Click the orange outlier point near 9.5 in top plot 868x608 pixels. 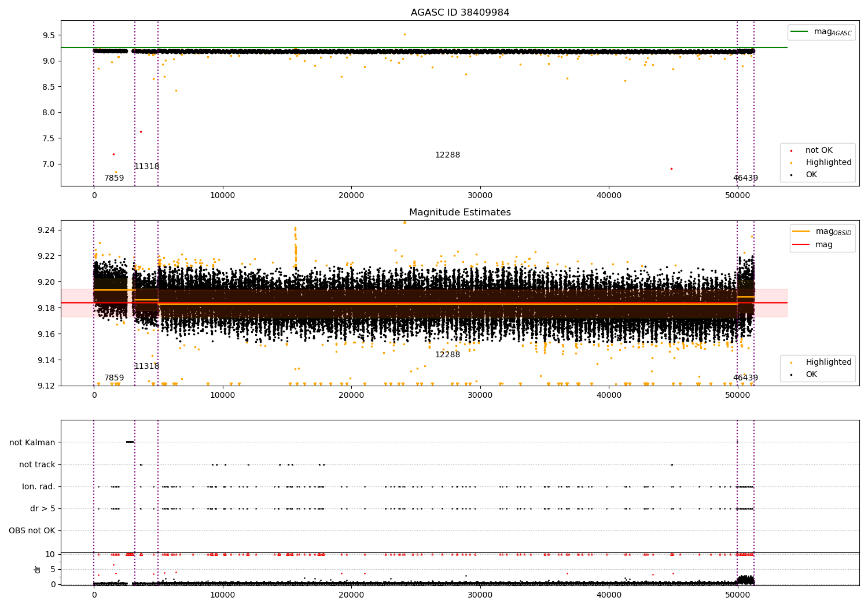(x=404, y=34)
